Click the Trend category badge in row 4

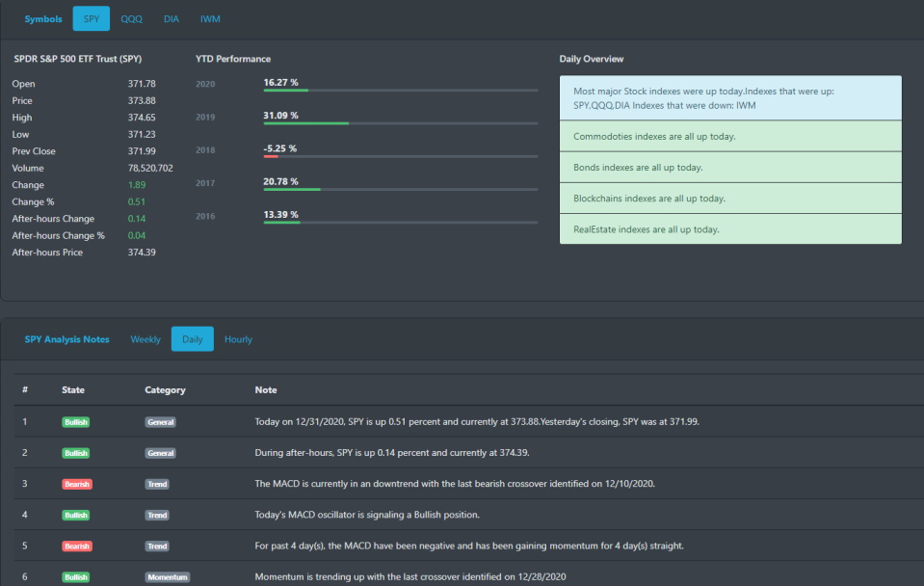pos(157,515)
